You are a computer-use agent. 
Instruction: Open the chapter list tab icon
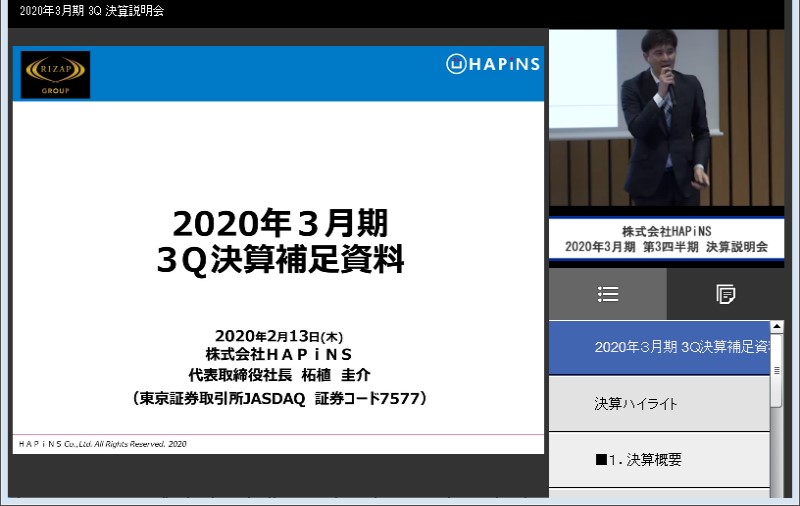point(608,294)
